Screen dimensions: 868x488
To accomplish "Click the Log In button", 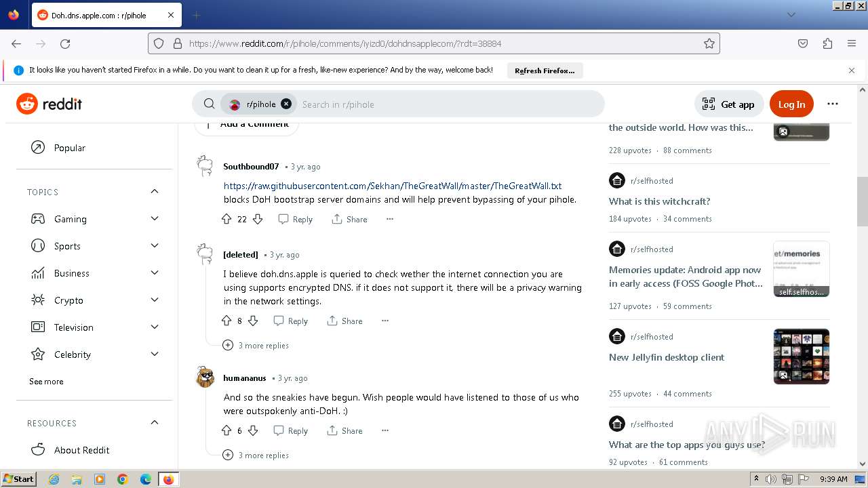I will (791, 104).
